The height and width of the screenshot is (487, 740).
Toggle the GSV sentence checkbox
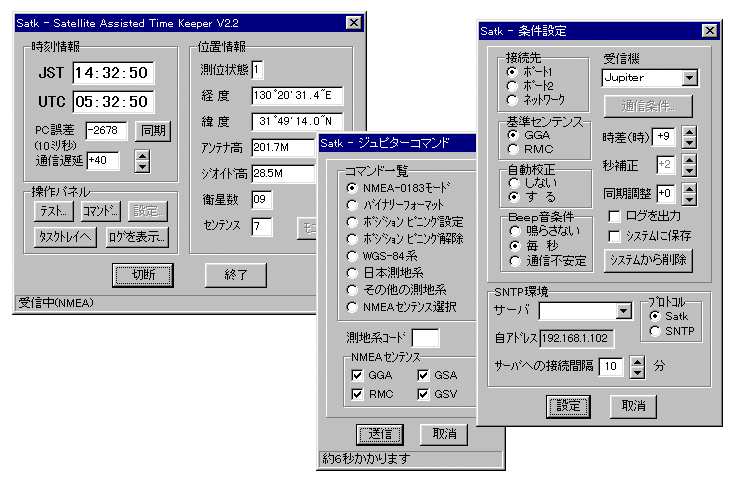point(423,394)
